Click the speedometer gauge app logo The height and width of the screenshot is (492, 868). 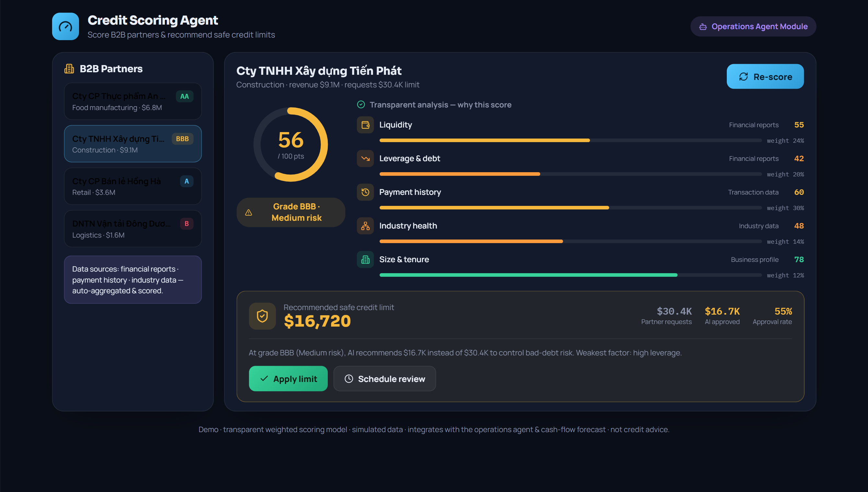(65, 26)
